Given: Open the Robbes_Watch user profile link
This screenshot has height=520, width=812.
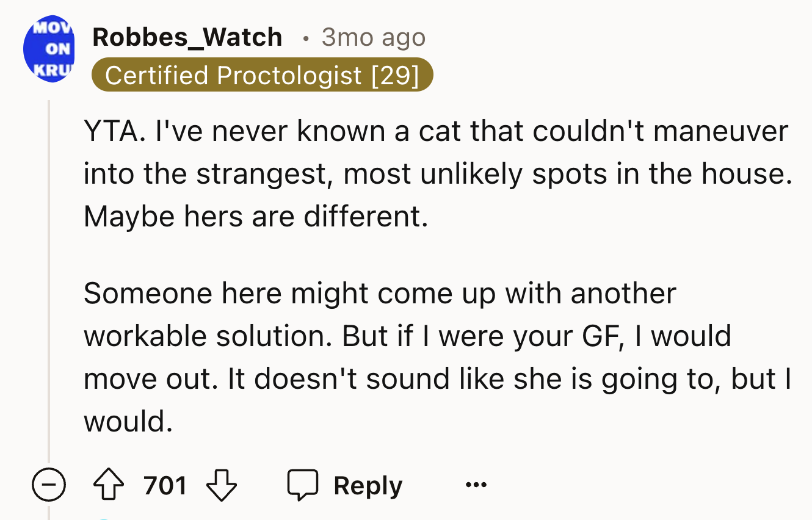Looking at the screenshot, I should 187,37.
